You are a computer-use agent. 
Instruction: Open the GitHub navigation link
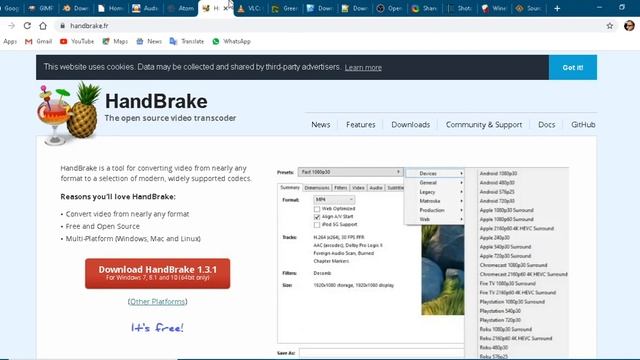[x=583, y=124]
